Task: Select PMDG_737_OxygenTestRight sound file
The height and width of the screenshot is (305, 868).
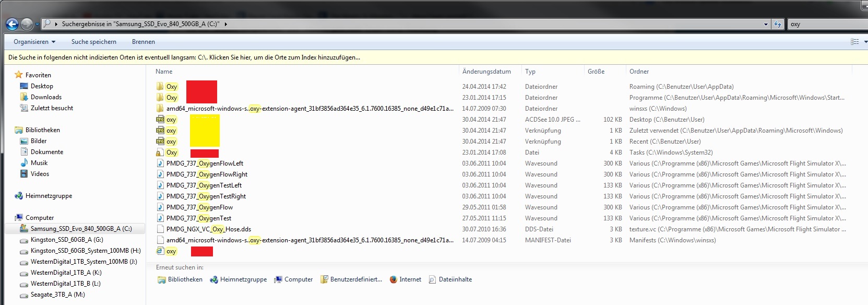Action: click(206, 196)
